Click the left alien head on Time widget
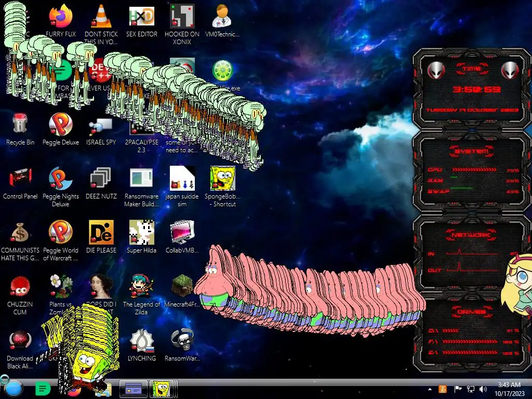 pos(435,71)
